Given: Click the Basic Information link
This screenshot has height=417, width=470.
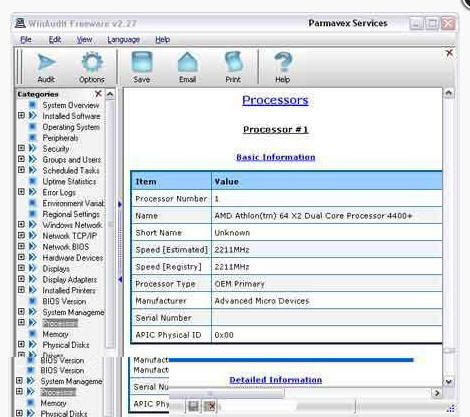Looking at the screenshot, I should [x=276, y=157].
